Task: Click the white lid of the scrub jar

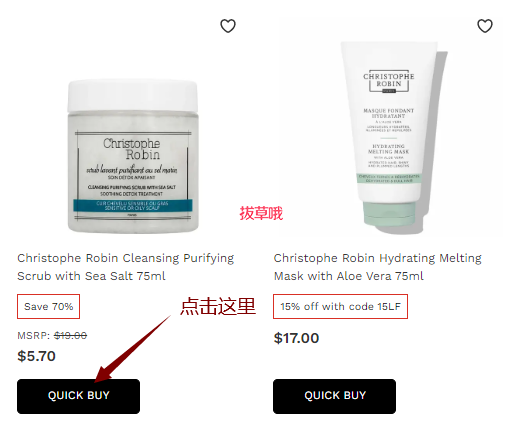Action: click(133, 96)
